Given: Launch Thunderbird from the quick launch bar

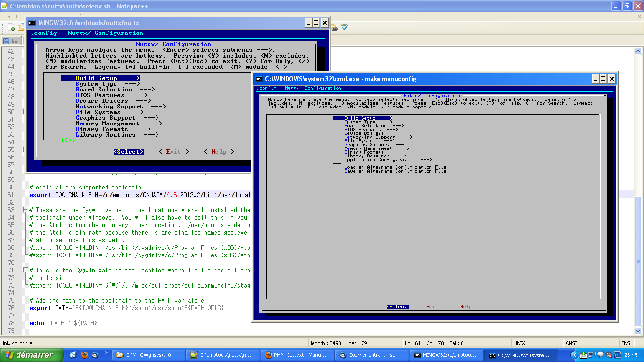Looking at the screenshot, I should click(95, 355).
